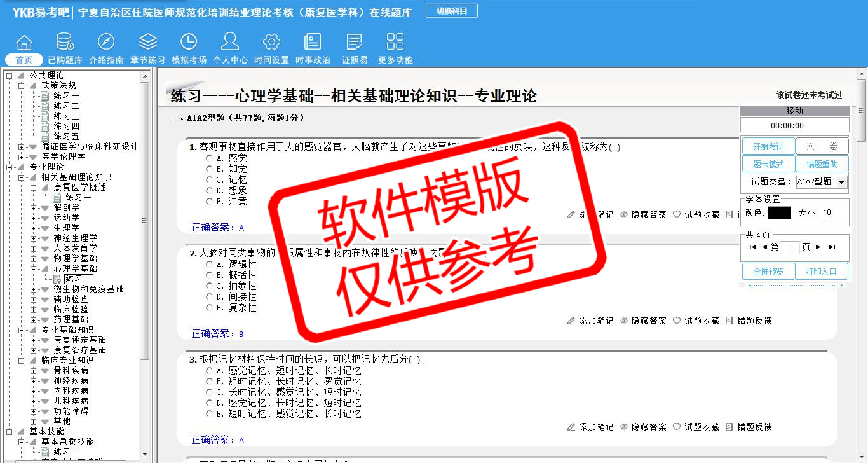Open the 介绍指南 compass icon
This screenshot has height=463, width=868.
[106, 43]
